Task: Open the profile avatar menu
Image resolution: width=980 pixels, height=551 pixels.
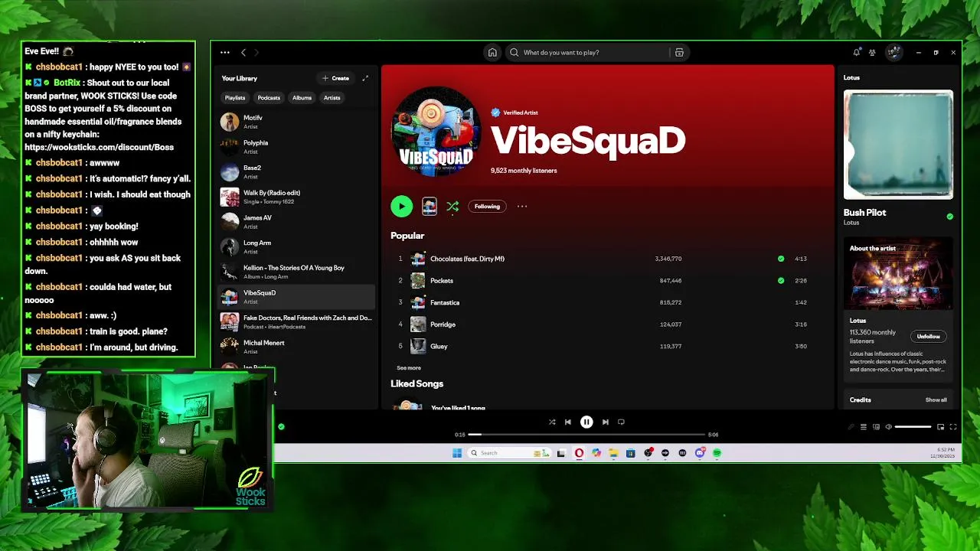Action: pyautogui.click(x=893, y=53)
